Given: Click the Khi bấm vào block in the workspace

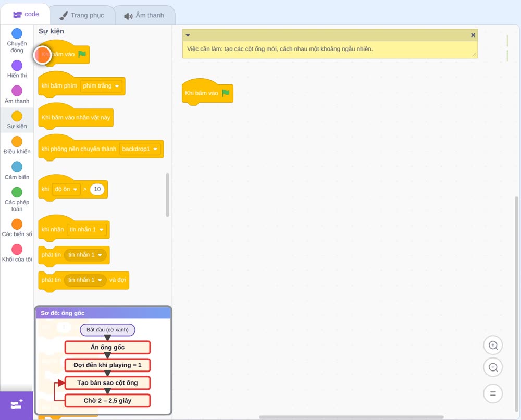Looking at the screenshot, I should [x=207, y=92].
